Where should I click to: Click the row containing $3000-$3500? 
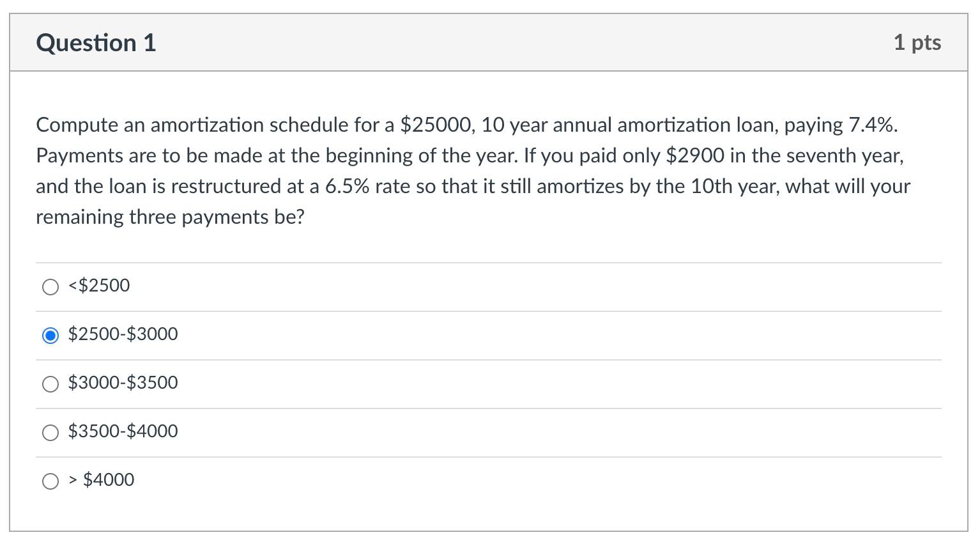click(319, 383)
